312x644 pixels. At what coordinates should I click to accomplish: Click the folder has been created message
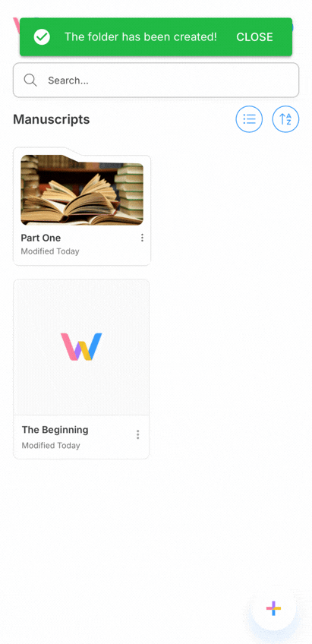tap(140, 37)
